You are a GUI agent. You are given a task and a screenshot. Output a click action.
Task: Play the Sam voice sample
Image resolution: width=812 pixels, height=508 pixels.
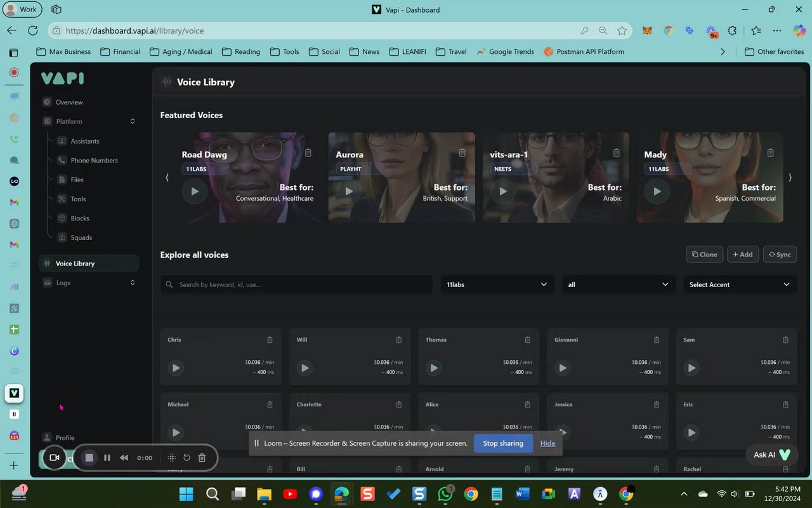click(x=691, y=368)
